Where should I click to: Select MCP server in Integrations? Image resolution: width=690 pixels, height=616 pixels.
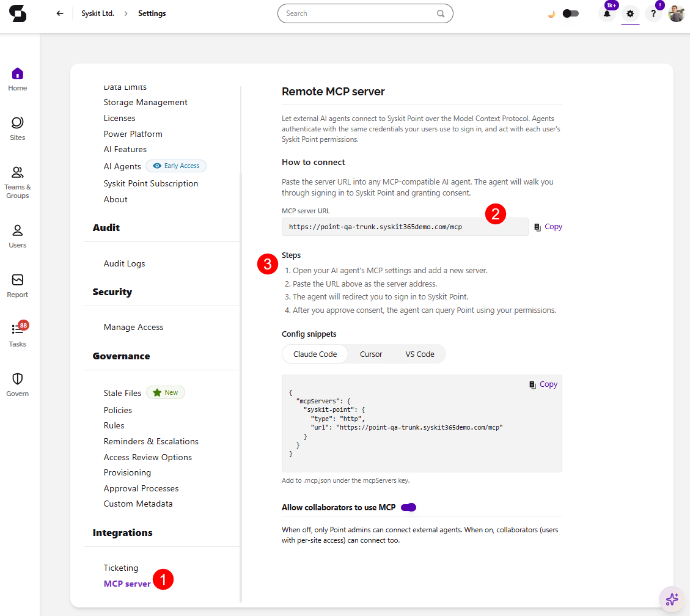tap(127, 584)
